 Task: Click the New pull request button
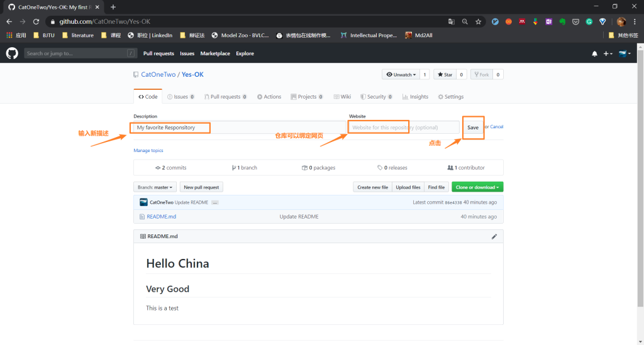click(201, 187)
